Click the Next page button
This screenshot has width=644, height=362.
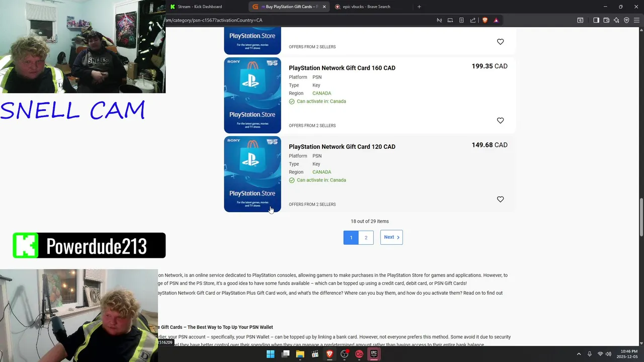[391, 237]
